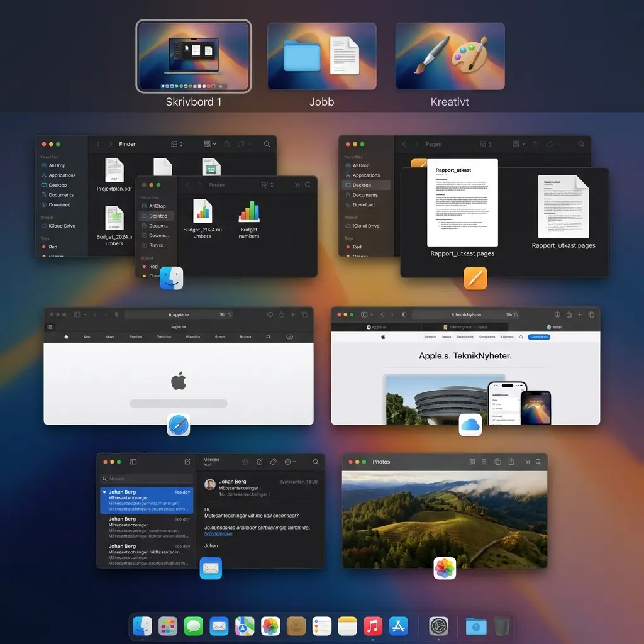Click the compose icon above Mail message list
The image size is (644, 644).
[x=187, y=462]
